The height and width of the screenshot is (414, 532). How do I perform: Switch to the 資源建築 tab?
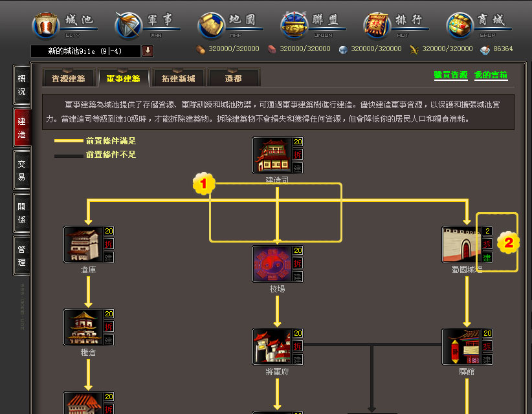tap(68, 78)
